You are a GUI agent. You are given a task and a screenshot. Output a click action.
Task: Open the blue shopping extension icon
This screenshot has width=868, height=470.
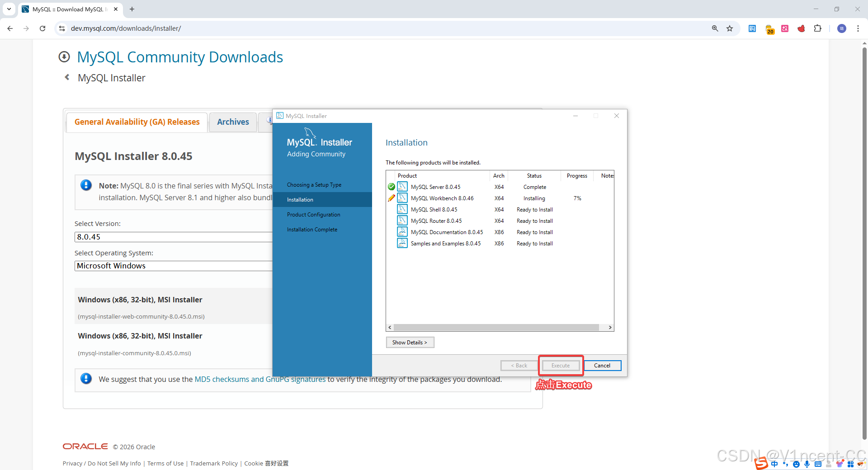click(x=752, y=28)
